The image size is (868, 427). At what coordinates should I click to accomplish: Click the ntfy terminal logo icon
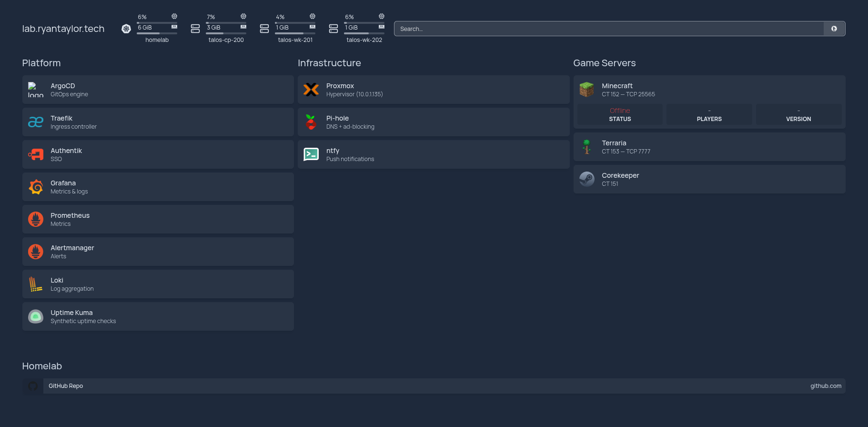(311, 154)
